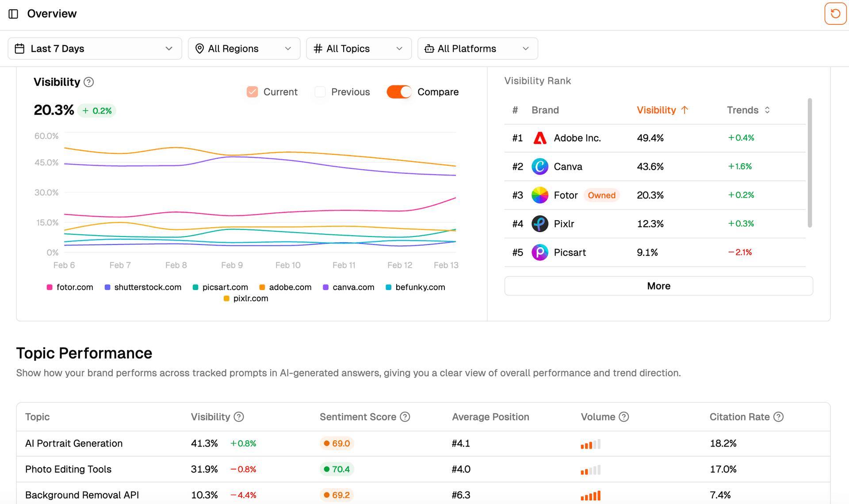The image size is (849, 504).
Task: Click volume bars for AI Portrait Generation
Action: click(590, 444)
